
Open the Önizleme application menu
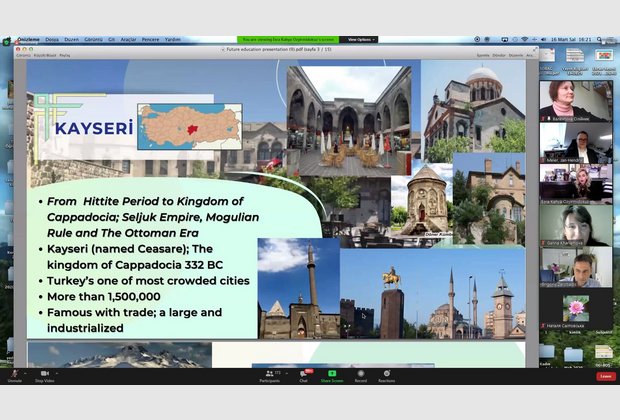[x=28, y=40]
